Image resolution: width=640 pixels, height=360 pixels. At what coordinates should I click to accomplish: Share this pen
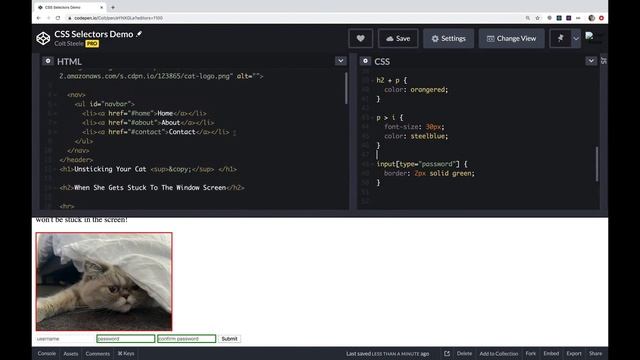(596, 353)
